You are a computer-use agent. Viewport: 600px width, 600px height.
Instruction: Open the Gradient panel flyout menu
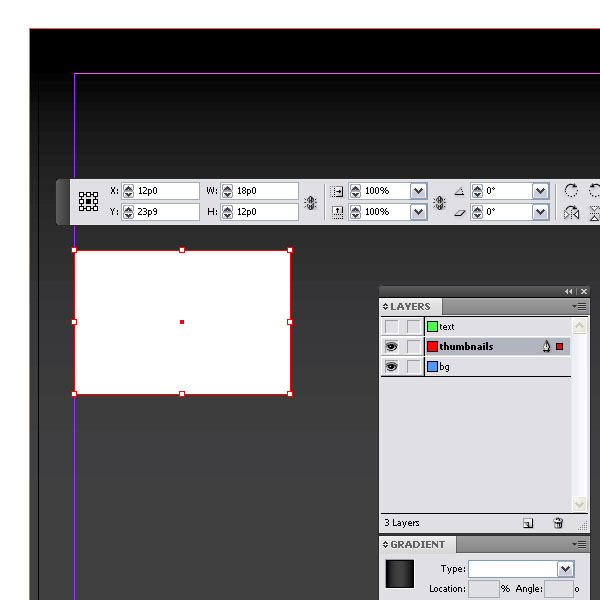coord(579,544)
